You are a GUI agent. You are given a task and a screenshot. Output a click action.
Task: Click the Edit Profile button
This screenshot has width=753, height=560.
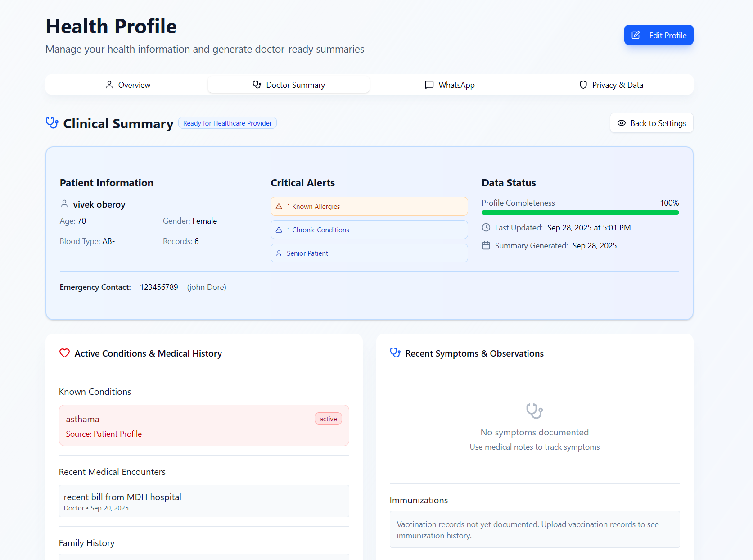click(658, 35)
